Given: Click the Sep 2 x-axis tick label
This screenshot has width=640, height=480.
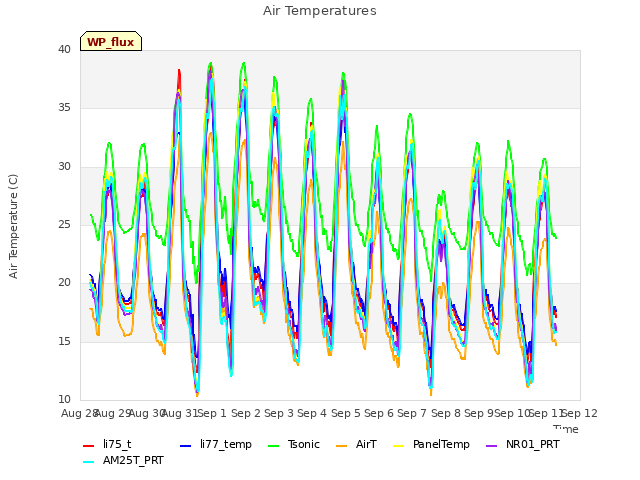Looking at the screenshot, I should coord(246,413).
